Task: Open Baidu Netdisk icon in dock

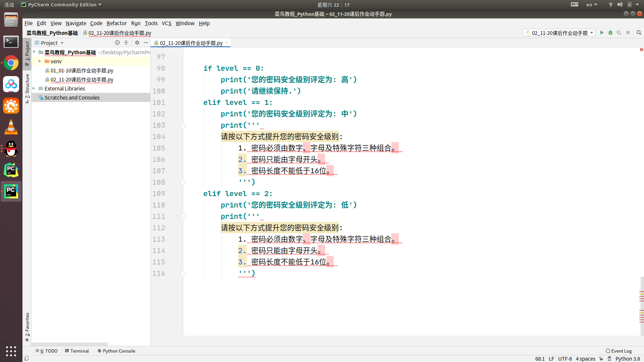Action: [11, 84]
